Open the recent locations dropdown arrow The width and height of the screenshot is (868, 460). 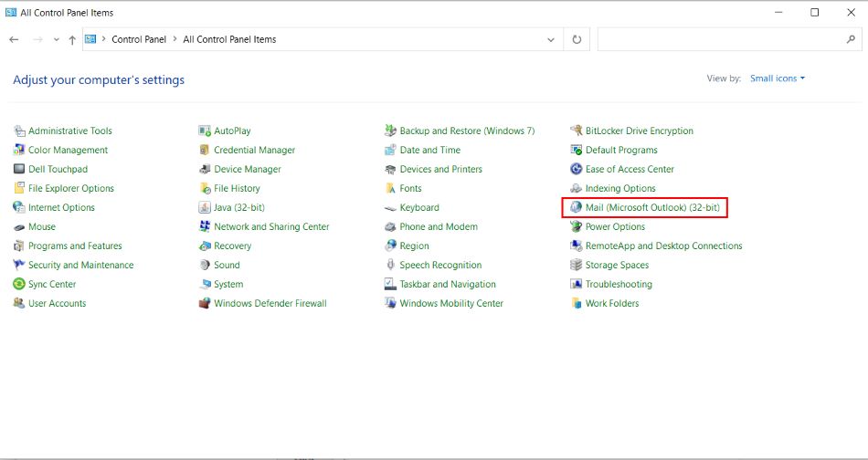57,40
